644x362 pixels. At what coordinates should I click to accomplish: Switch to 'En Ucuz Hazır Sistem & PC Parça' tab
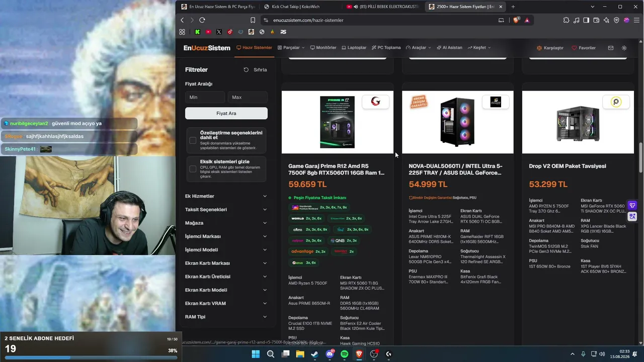(x=218, y=7)
